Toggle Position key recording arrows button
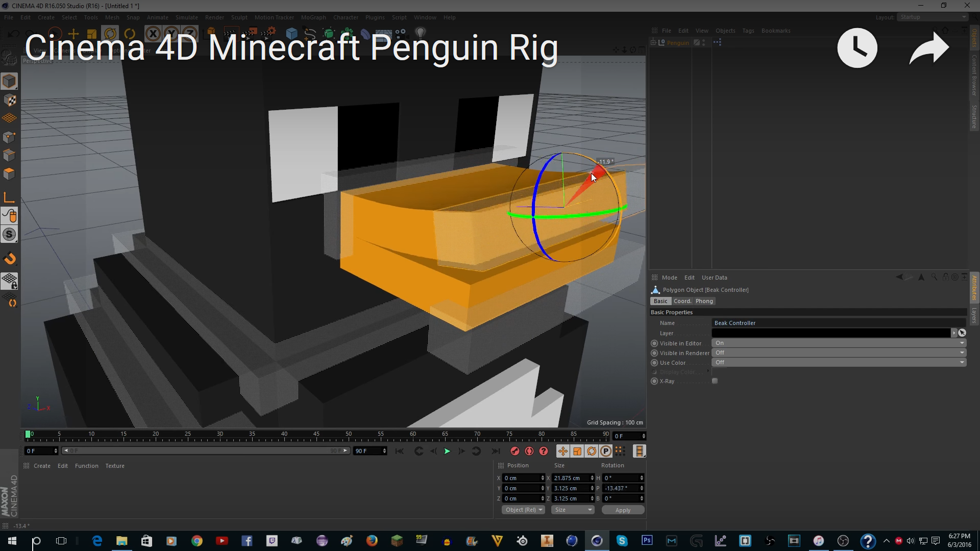The height and width of the screenshot is (551, 980). coord(562,451)
